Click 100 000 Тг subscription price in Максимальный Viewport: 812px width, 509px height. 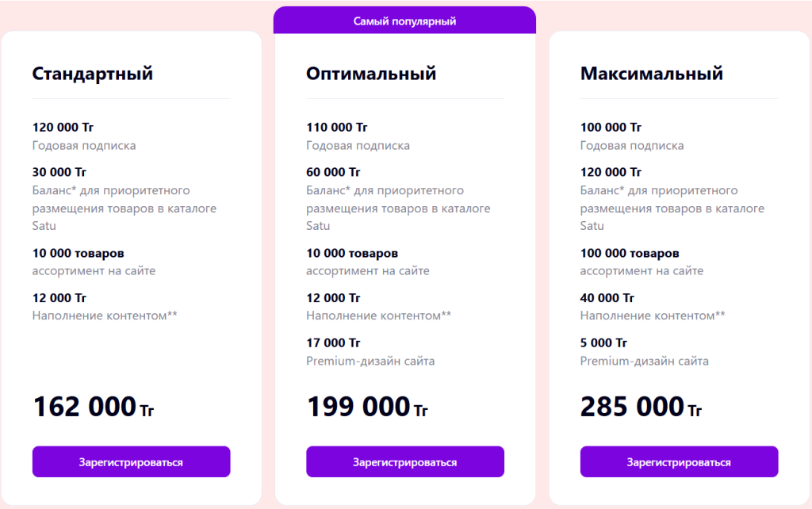click(x=611, y=127)
